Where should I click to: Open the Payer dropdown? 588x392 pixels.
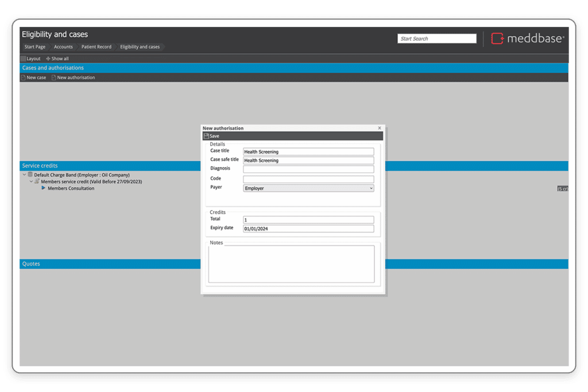(x=308, y=188)
